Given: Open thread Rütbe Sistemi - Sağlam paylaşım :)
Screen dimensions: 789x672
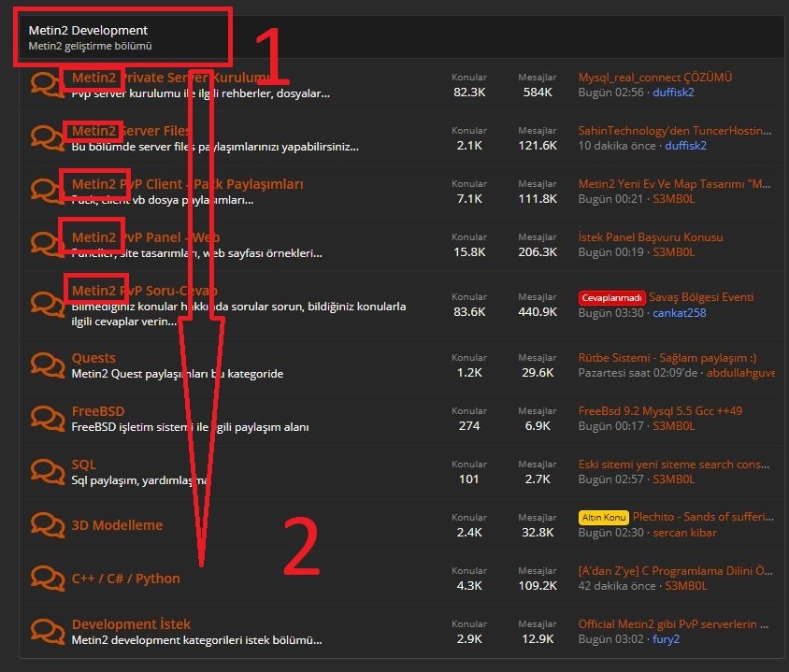Looking at the screenshot, I should [667, 358].
